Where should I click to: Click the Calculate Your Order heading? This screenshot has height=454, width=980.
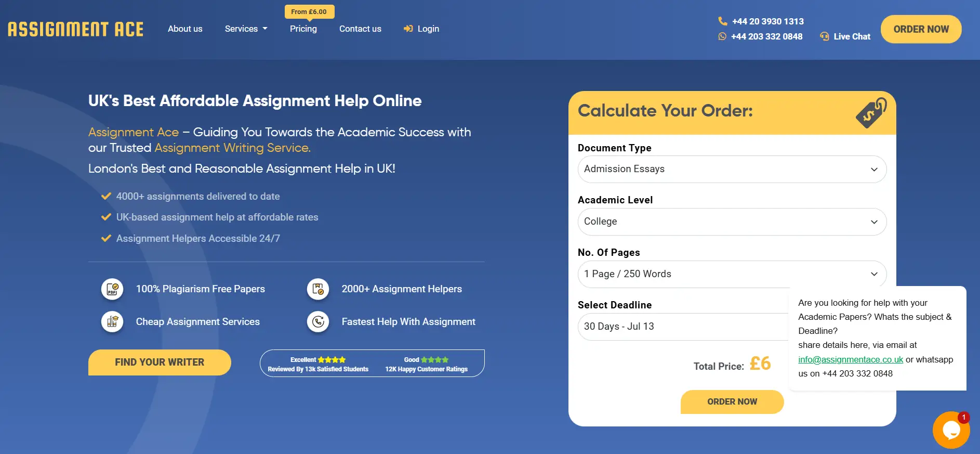[665, 111]
